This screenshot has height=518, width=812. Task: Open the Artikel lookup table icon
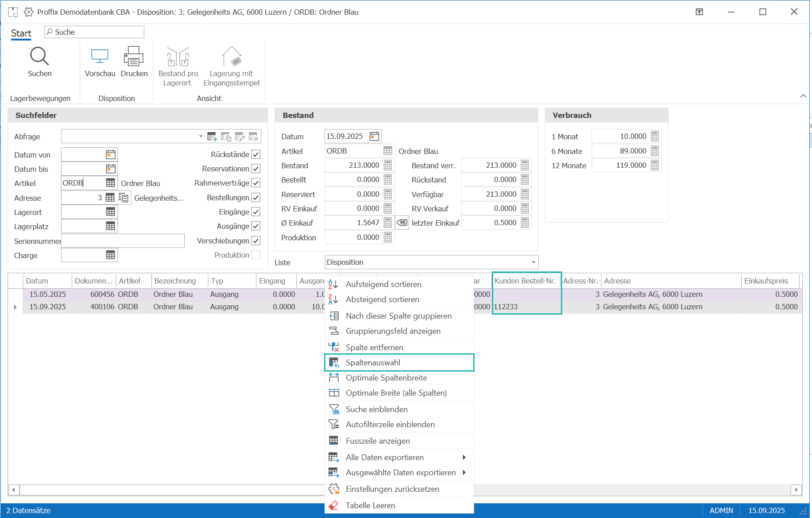pos(110,183)
